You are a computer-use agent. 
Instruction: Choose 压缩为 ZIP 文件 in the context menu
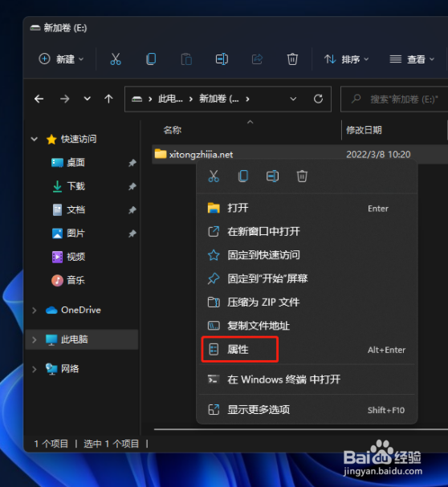coord(307,302)
